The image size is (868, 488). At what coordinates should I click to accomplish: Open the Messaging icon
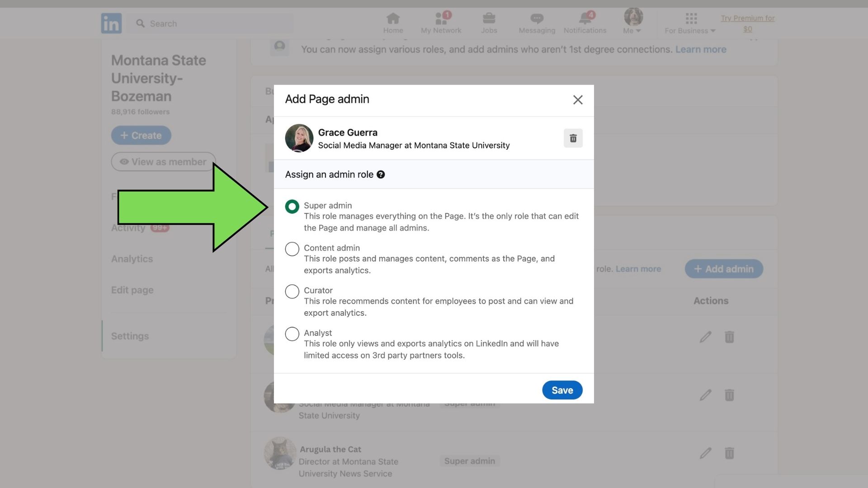click(537, 23)
